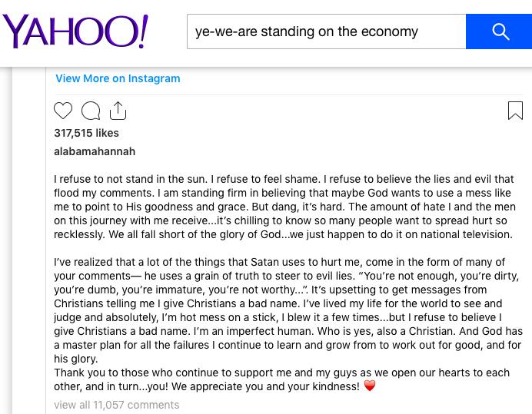Click the 'his glory.' line of the caption
This screenshot has width=532, height=414.
(x=75, y=359)
